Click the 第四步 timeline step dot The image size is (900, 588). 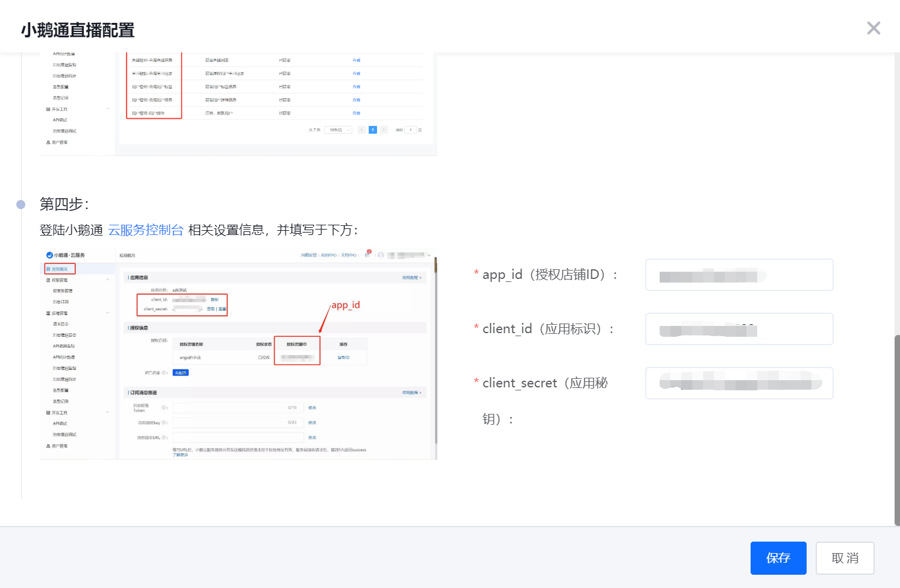pyautogui.click(x=21, y=204)
